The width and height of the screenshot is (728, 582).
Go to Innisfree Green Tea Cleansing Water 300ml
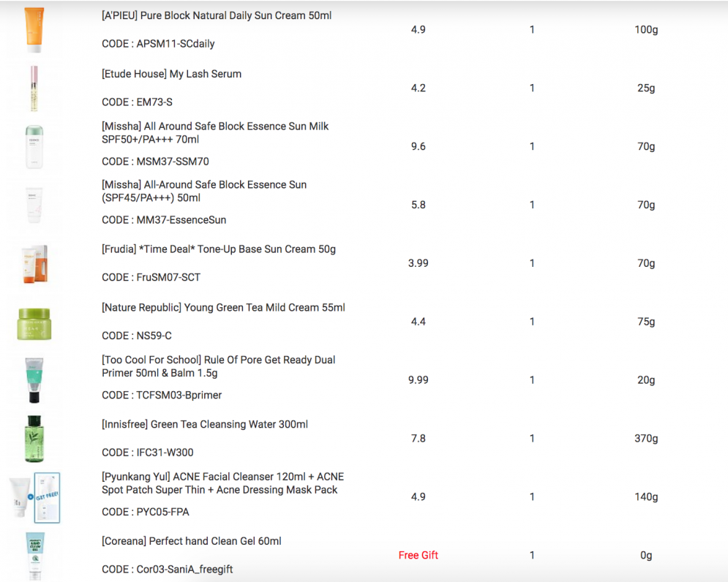pos(205,424)
